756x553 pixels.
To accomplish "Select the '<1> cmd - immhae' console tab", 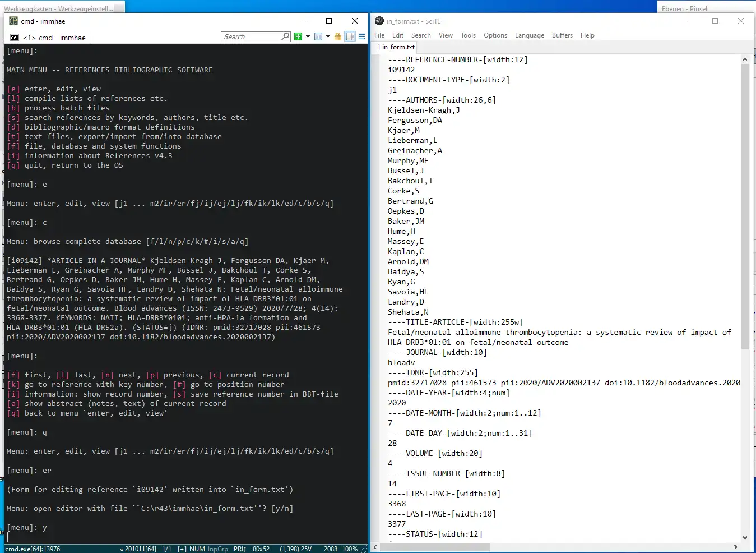I will click(48, 38).
